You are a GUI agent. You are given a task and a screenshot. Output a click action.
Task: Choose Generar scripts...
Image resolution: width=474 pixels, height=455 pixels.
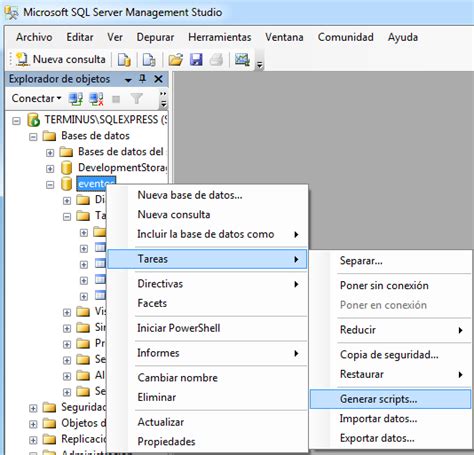pos(390,399)
